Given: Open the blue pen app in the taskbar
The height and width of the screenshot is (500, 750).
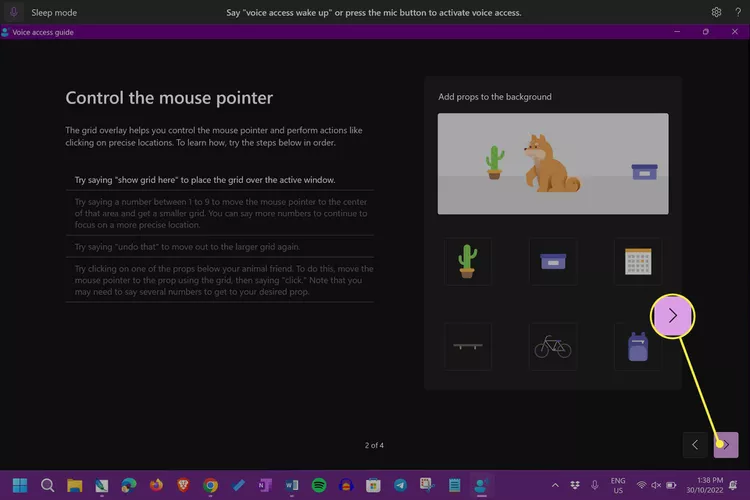Looking at the screenshot, I should pyautogui.click(x=238, y=485).
